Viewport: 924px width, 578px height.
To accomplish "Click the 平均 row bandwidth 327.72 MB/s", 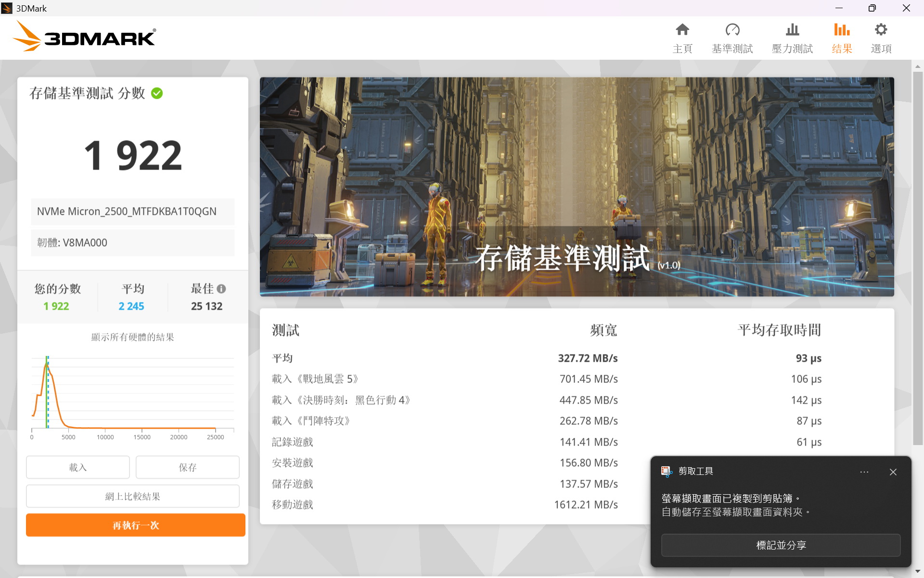I will point(588,358).
